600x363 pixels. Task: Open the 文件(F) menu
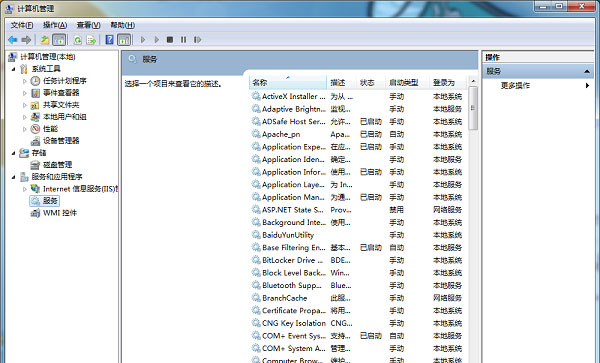(22, 25)
